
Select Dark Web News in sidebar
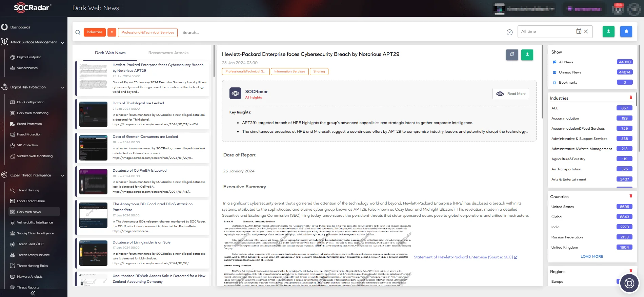tap(34, 212)
